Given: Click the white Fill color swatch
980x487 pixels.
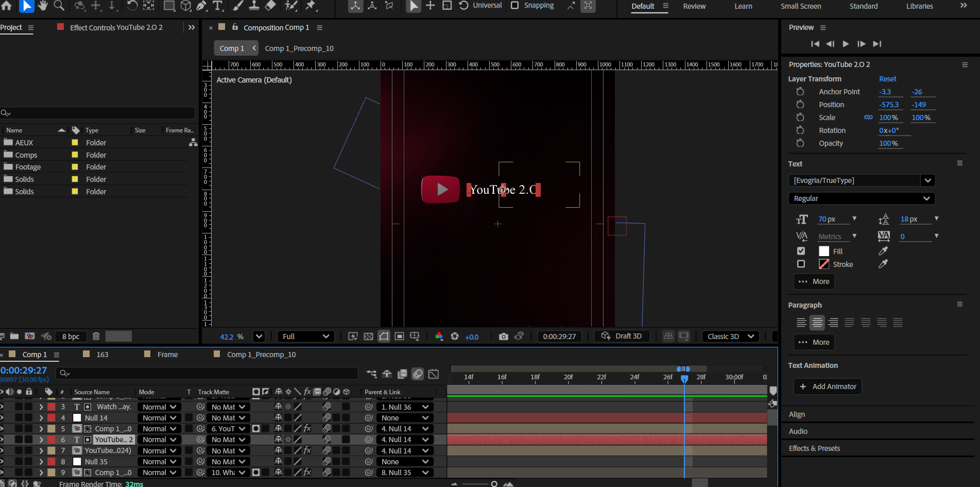Looking at the screenshot, I should tap(824, 251).
